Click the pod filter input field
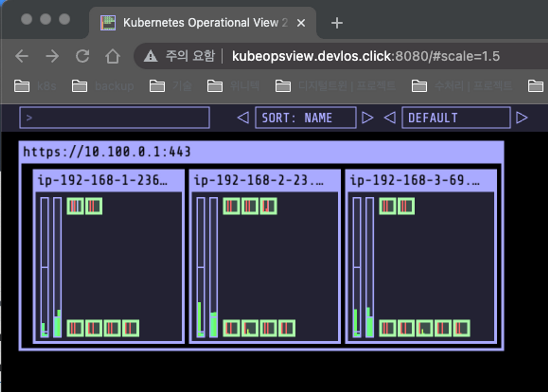This screenshot has width=548, height=392. click(115, 118)
